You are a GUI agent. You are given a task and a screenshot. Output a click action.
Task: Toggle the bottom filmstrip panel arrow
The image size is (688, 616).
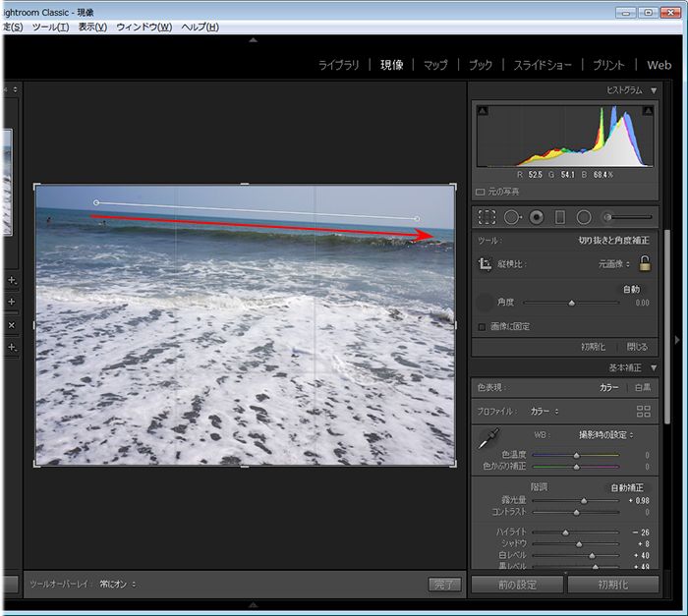pos(254,604)
